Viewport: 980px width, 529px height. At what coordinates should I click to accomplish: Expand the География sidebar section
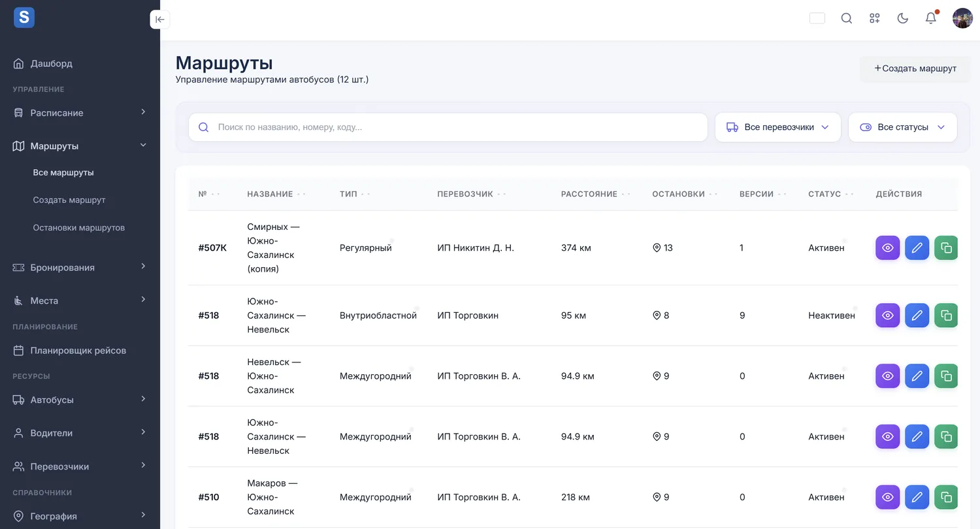pyautogui.click(x=80, y=516)
